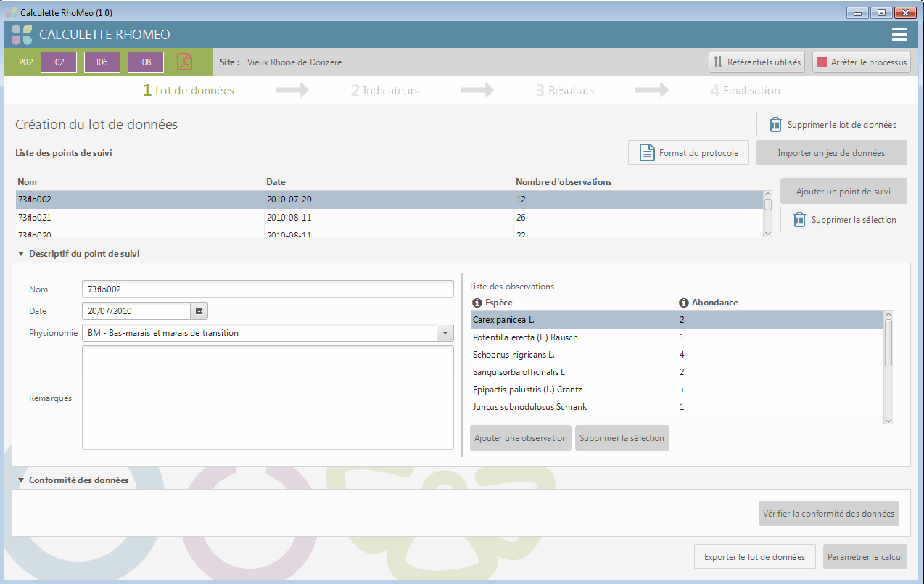
Task: Open the Physionomie dropdown arrow
Action: [x=445, y=333]
